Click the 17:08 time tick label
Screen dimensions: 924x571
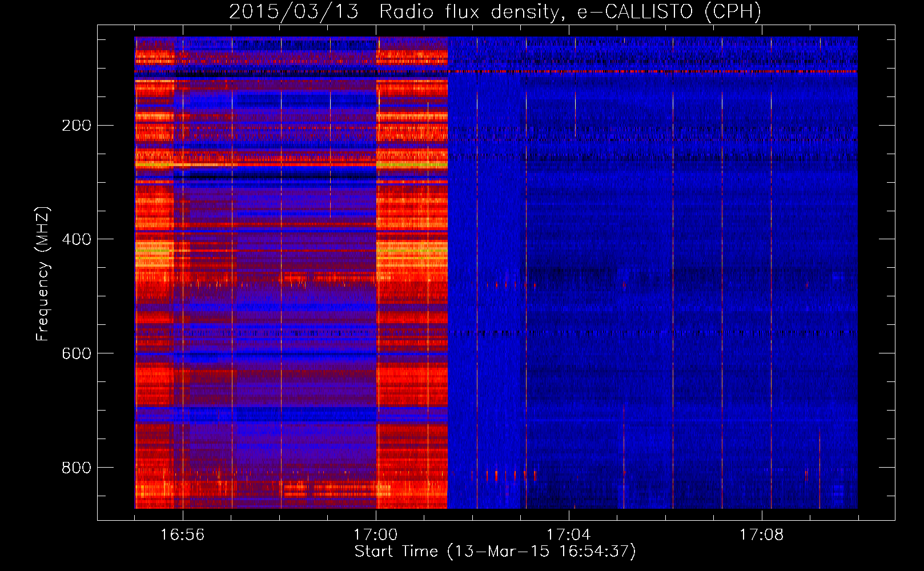(x=761, y=535)
